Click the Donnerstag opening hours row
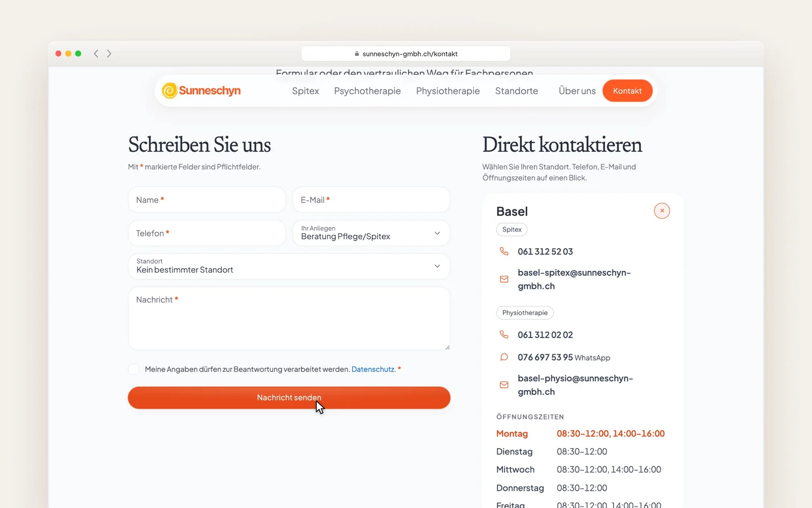This screenshot has width=812, height=508. (x=581, y=488)
